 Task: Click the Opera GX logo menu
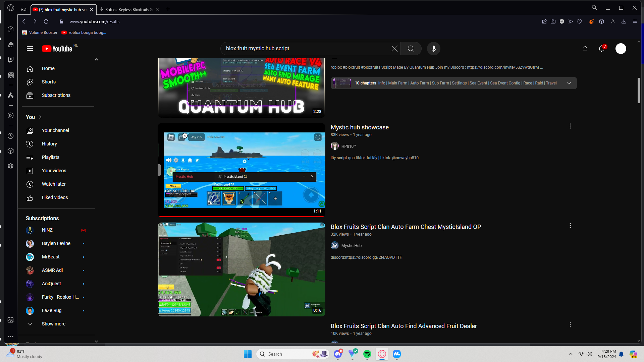11,8
